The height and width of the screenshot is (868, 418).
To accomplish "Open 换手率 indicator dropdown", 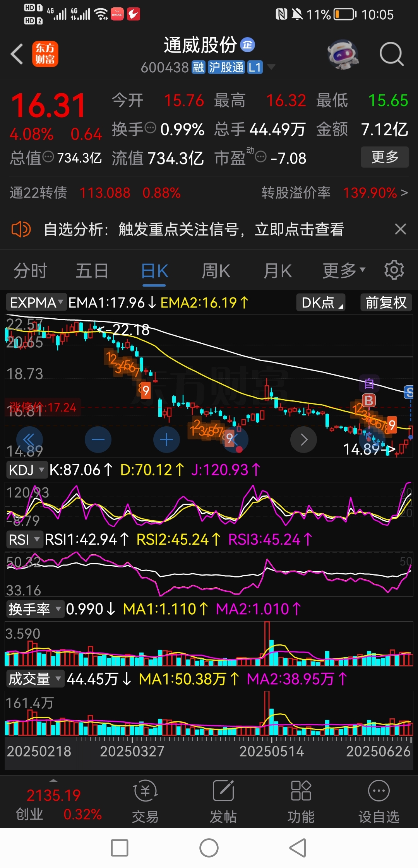I will click(35, 609).
